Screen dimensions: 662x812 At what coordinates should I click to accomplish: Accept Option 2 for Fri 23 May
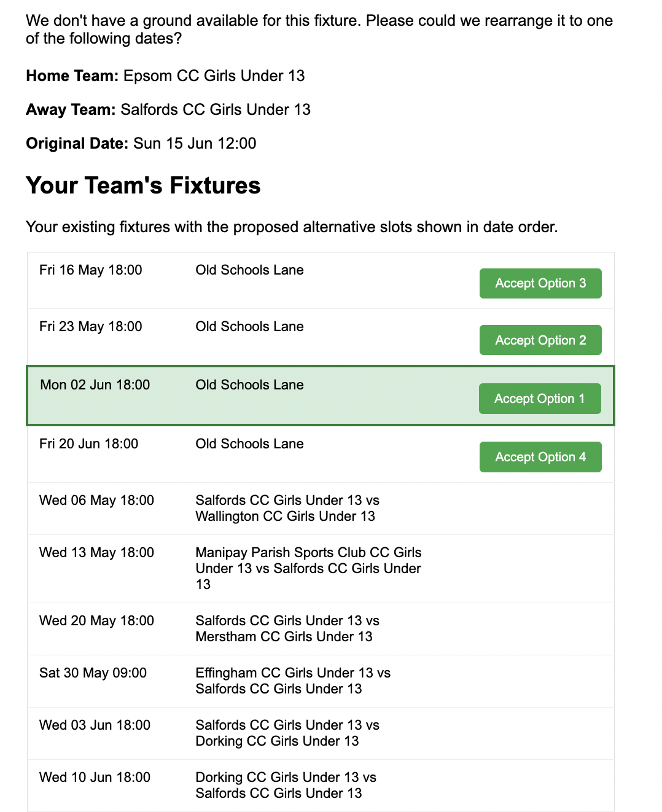click(x=540, y=340)
